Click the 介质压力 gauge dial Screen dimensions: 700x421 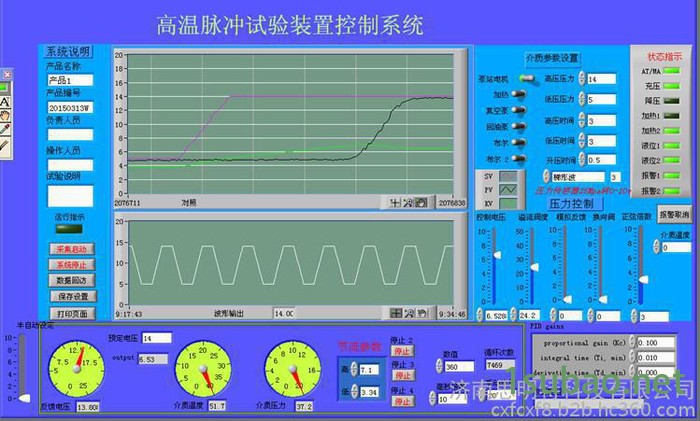point(293,369)
